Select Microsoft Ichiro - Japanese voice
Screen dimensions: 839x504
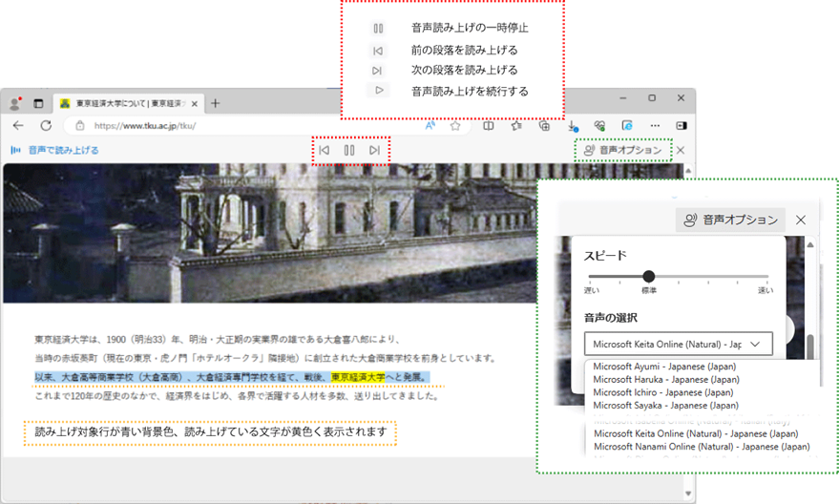click(663, 392)
